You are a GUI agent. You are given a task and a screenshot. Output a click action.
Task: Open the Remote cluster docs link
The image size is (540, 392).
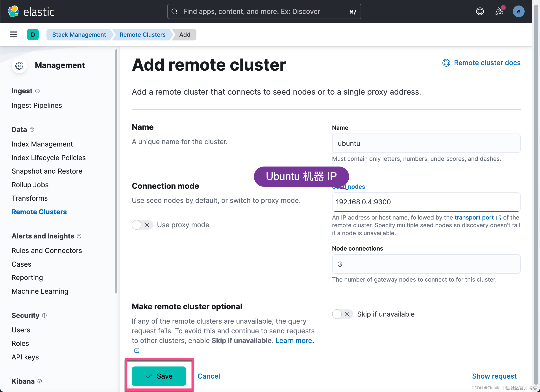487,63
